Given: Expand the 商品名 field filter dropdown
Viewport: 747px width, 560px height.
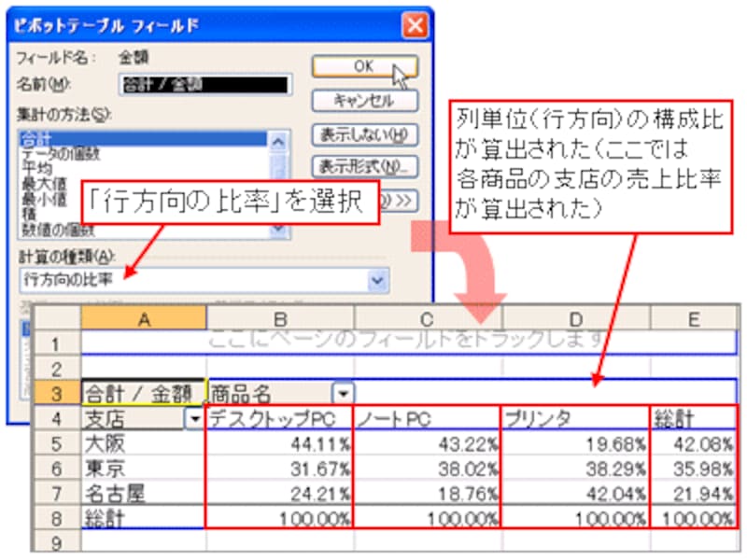Looking at the screenshot, I should 344,392.
